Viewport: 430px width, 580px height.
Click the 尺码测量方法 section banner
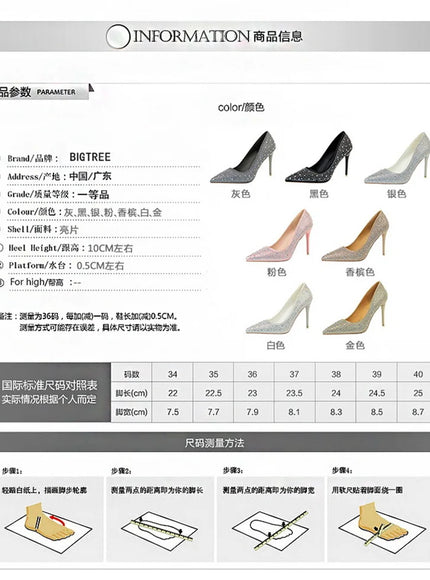[x=215, y=442]
